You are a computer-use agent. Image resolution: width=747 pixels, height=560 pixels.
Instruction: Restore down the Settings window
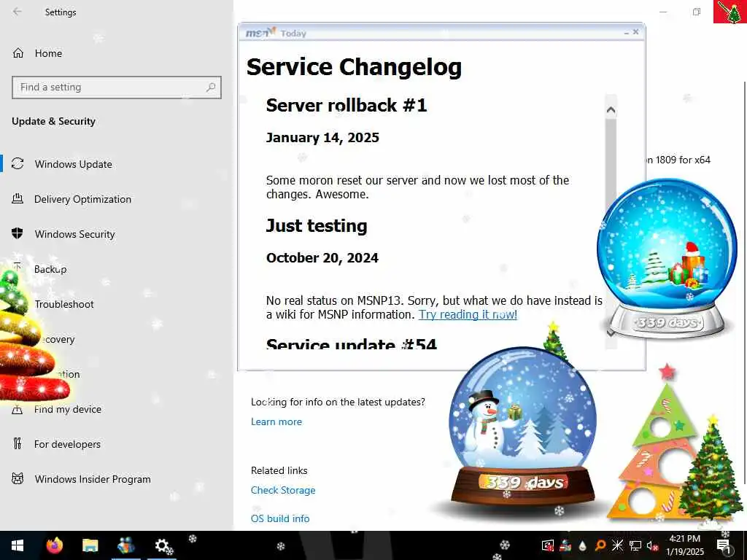coord(697,12)
